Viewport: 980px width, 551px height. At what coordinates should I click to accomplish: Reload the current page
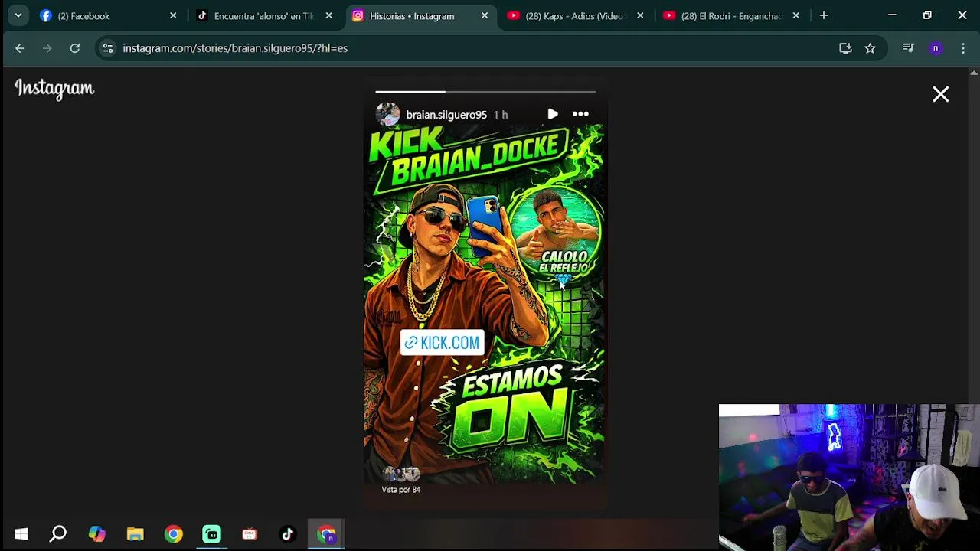(75, 48)
